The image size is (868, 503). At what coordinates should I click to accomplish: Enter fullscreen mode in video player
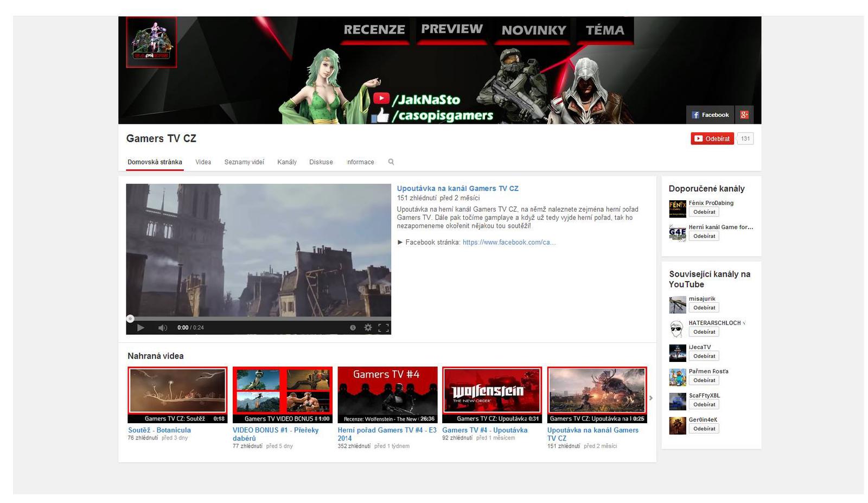(x=383, y=328)
